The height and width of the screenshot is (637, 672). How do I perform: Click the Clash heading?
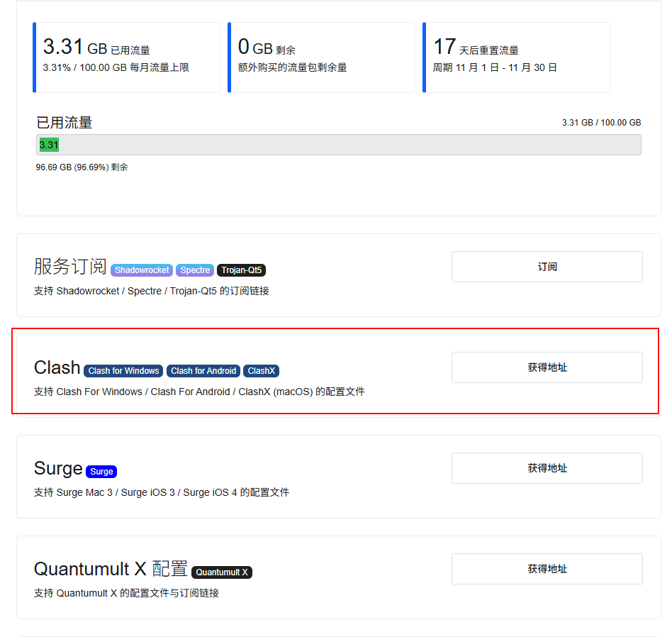(57, 367)
